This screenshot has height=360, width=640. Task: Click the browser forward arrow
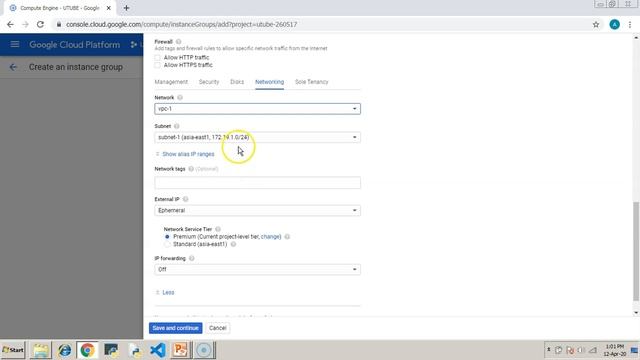(x=25, y=24)
